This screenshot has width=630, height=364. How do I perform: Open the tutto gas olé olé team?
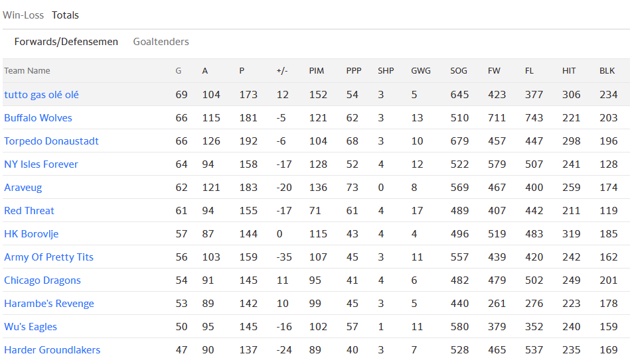41,95
